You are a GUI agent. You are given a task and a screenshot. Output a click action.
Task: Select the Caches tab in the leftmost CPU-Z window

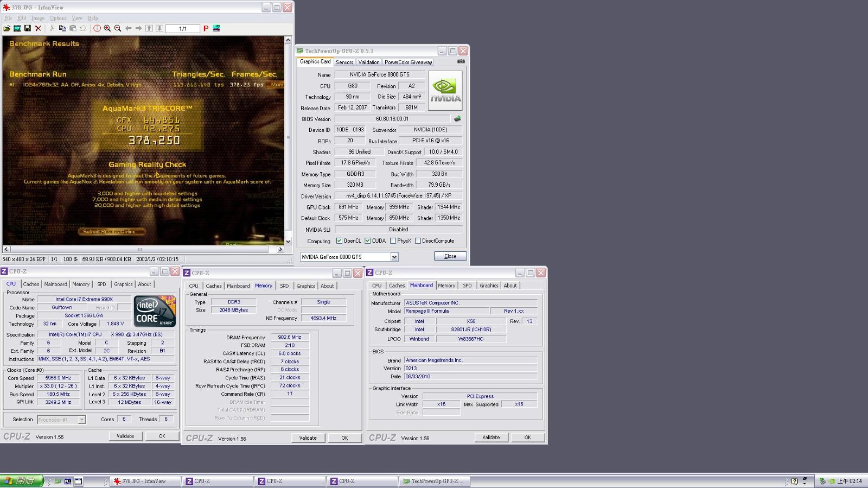[x=31, y=284]
